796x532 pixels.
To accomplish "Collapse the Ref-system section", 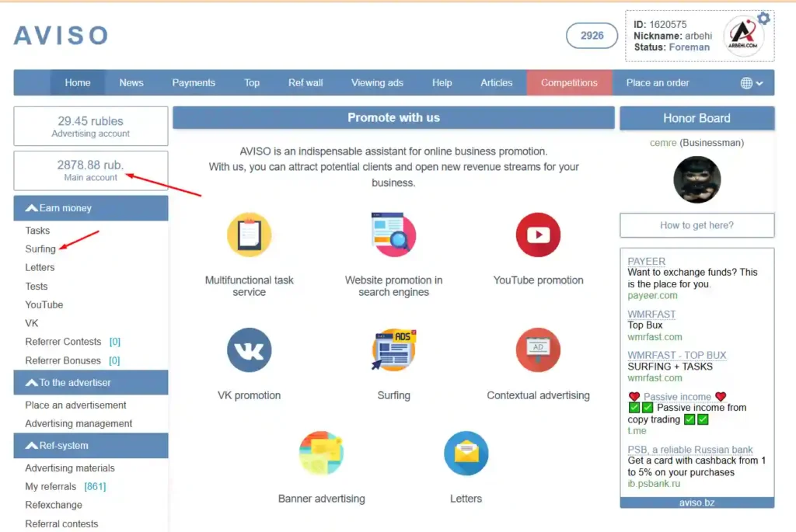I will pos(32,446).
